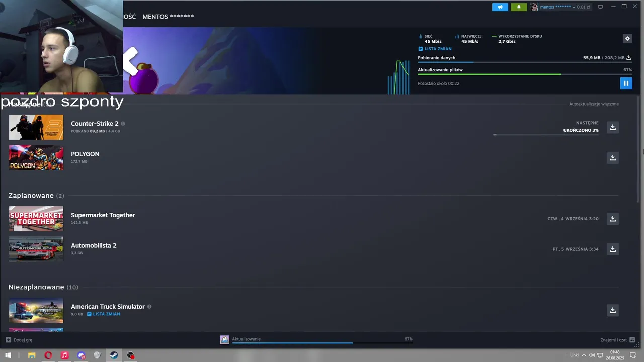Screen dimensions: 644x362
Task: Click the Counter-Strike 2 title
Action: (x=95, y=124)
